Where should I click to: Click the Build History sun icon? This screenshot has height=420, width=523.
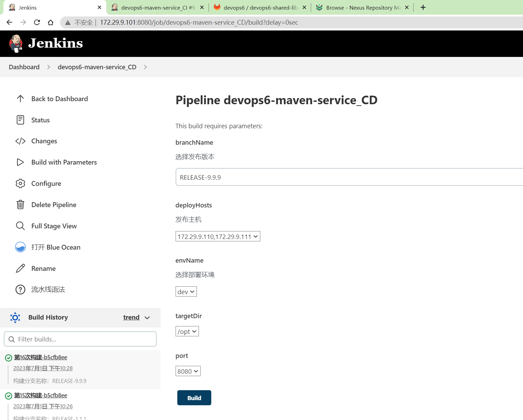(x=15, y=317)
